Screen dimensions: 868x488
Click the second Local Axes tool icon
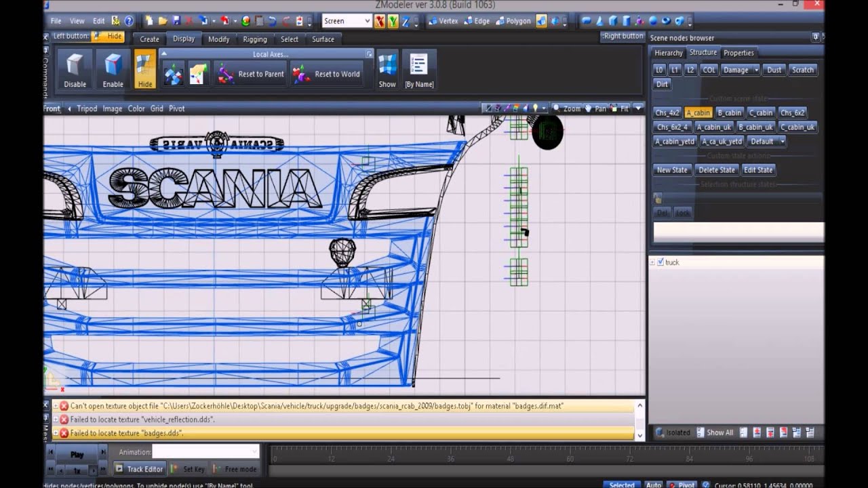(198, 74)
